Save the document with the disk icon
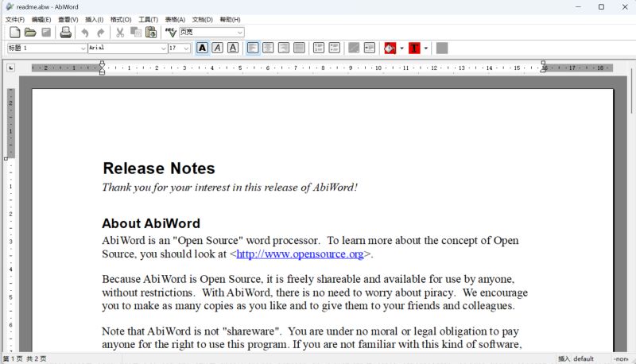 (x=46, y=33)
